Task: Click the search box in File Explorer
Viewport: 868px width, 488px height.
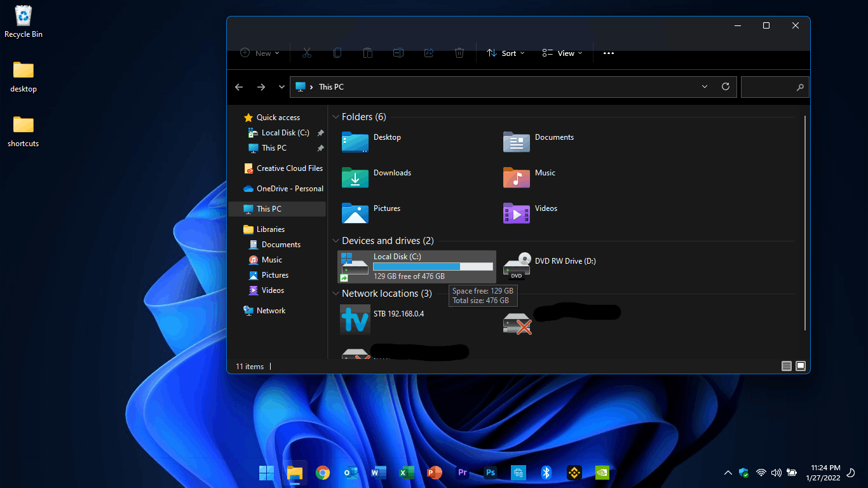Action: (x=775, y=87)
